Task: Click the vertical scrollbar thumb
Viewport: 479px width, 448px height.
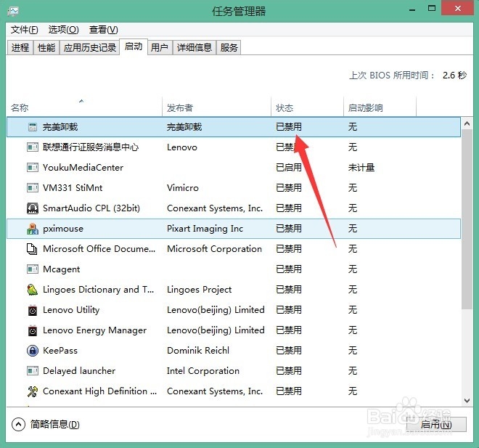Action: (467, 219)
